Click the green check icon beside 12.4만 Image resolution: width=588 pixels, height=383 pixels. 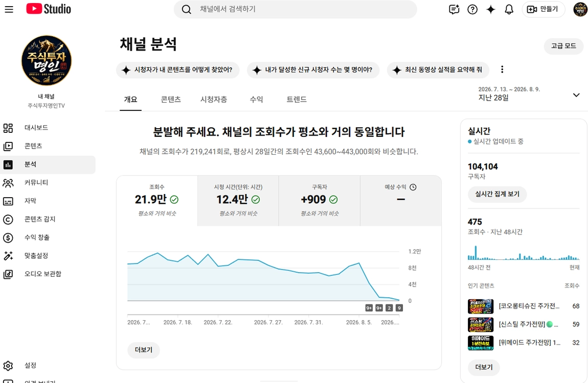[256, 200]
